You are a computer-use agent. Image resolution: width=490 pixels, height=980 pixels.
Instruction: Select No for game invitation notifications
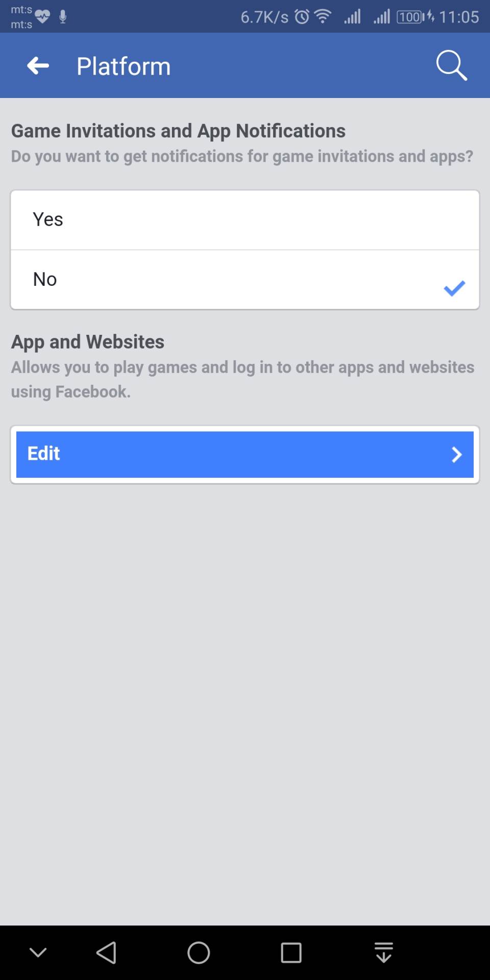(245, 280)
